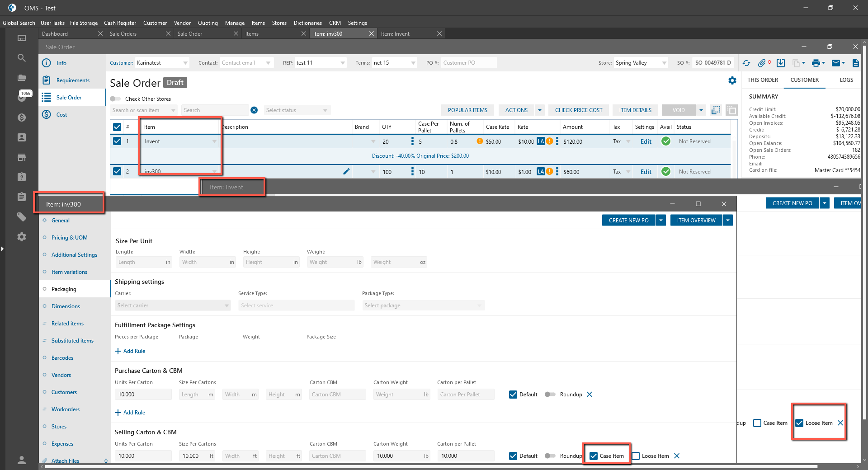Open the Contact email dropdown
Viewport: 868px width, 470px height.
coord(268,63)
